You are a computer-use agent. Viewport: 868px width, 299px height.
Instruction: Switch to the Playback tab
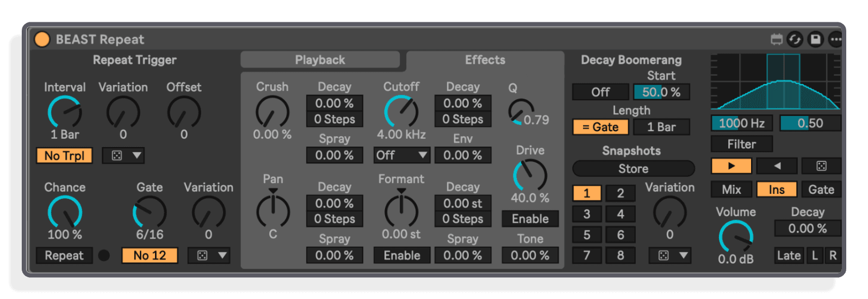320,60
